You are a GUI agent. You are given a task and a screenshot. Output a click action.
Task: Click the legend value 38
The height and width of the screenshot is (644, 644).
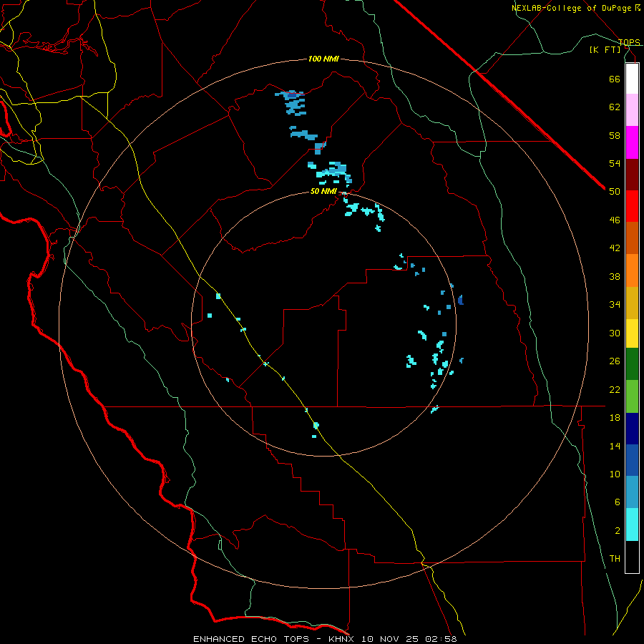(x=615, y=276)
